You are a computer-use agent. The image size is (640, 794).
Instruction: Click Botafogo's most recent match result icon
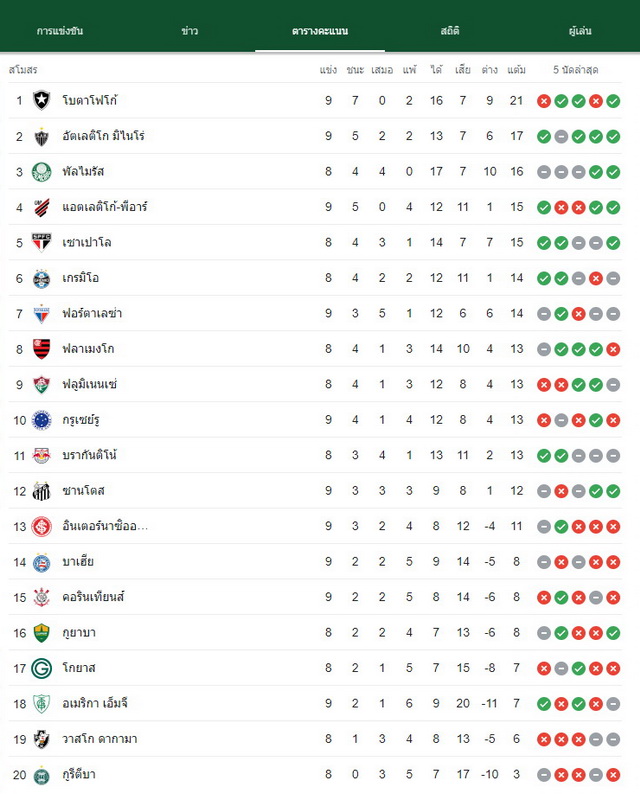point(613,101)
